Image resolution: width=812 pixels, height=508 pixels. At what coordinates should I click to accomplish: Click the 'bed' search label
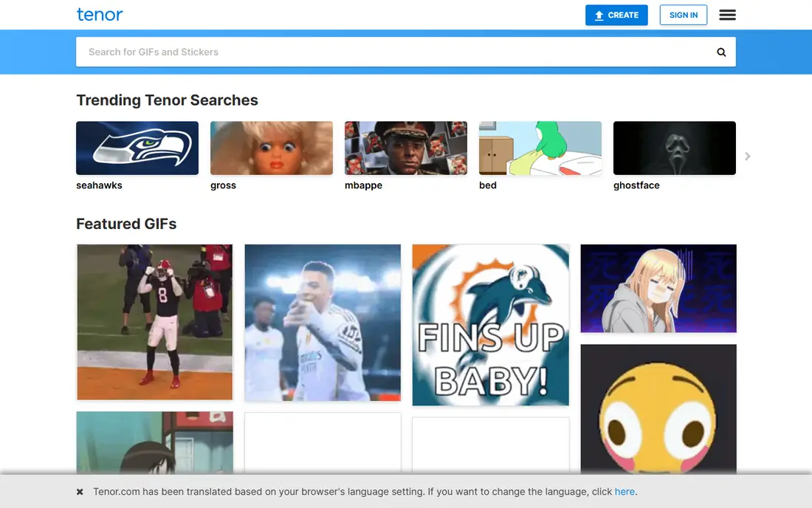pos(488,185)
